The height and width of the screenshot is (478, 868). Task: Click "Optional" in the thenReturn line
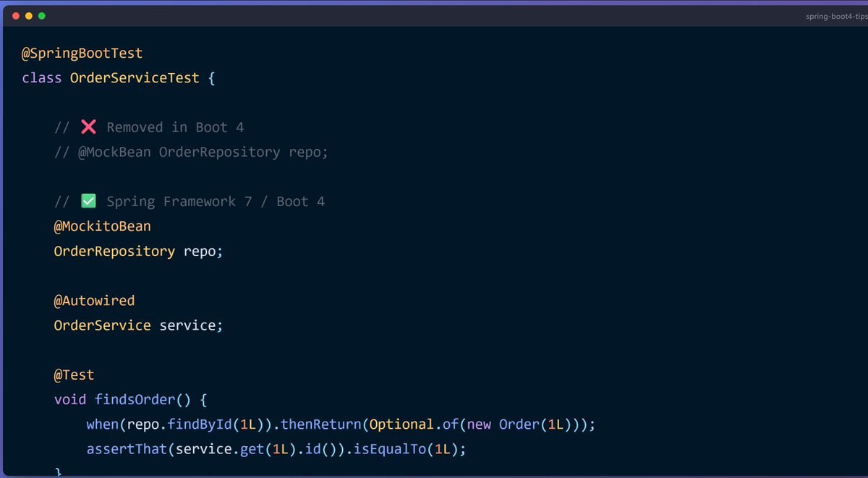click(x=402, y=424)
